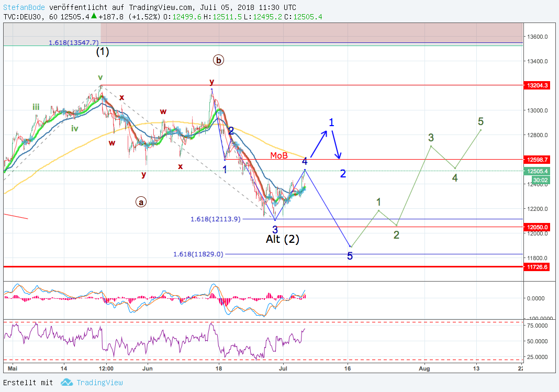Click the black (1) wave label
Image resolution: width=559 pixels, height=392 pixels.
(x=102, y=52)
